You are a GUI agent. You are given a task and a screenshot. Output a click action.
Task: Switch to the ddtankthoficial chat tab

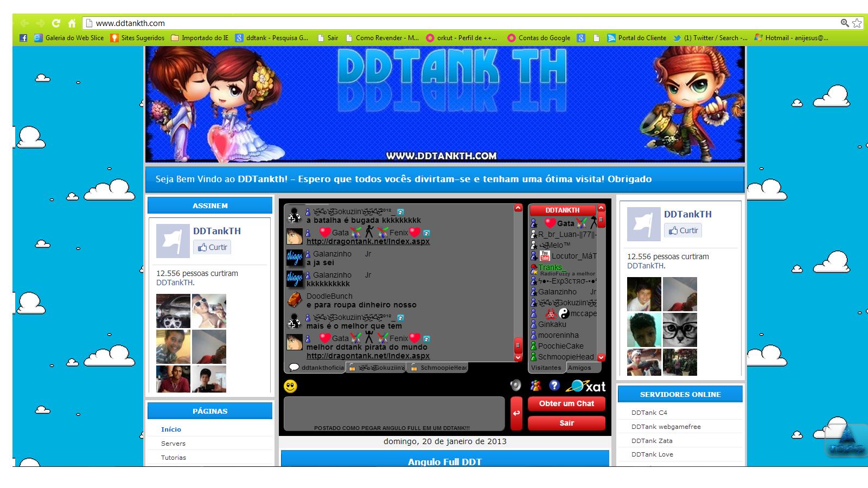coord(316,368)
